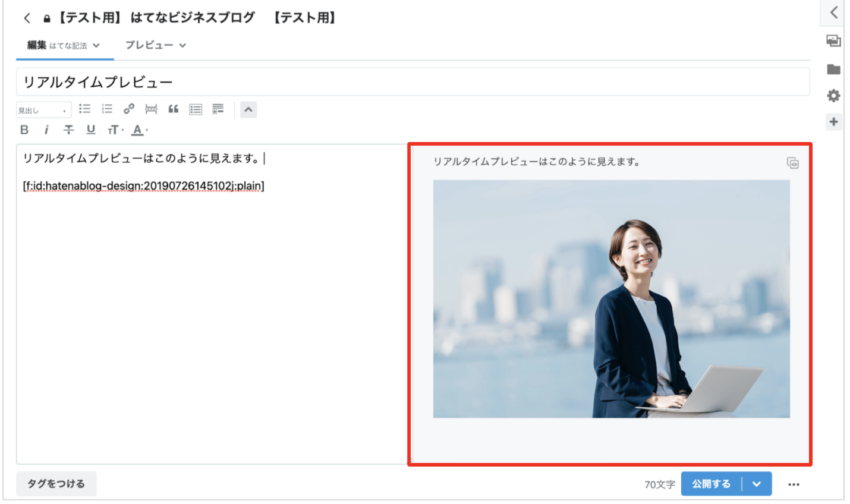
Task: Apply blockquote formatting
Action: click(x=174, y=109)
